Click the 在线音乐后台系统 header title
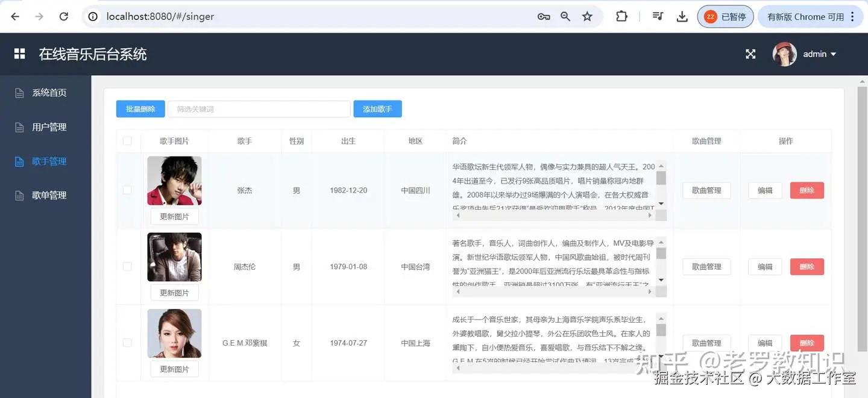The height and width of the screenshot is (398, 868). click(x=93, y=54)
